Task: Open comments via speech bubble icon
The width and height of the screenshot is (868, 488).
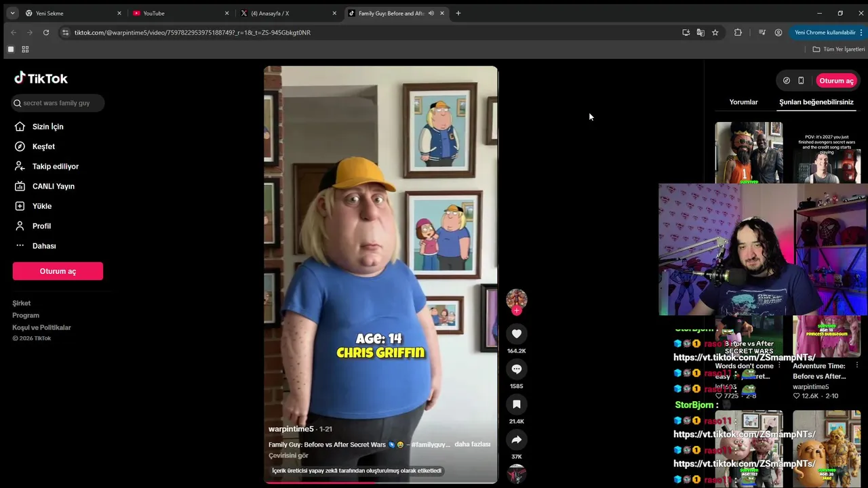Action: 517,369
